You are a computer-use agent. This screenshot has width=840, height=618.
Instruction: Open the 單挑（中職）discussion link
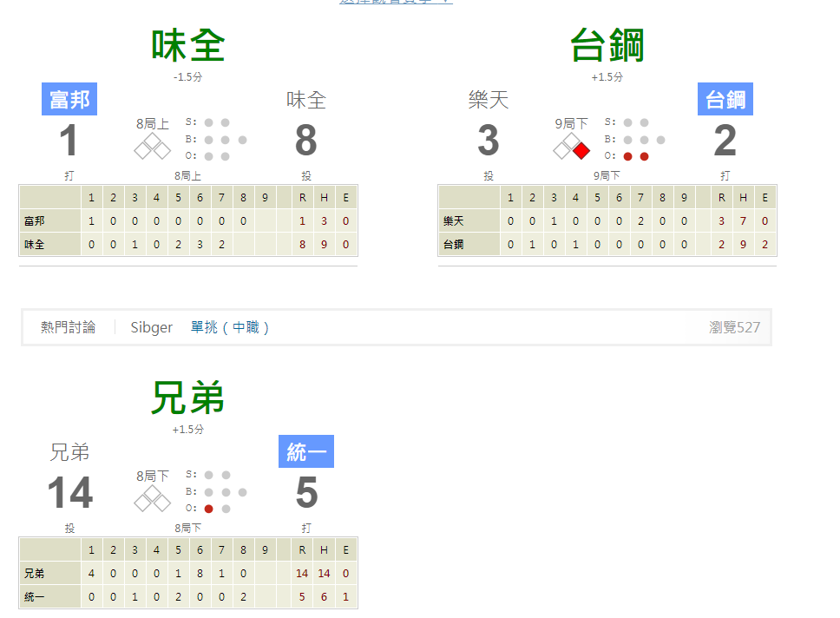[x=230, y=327]
